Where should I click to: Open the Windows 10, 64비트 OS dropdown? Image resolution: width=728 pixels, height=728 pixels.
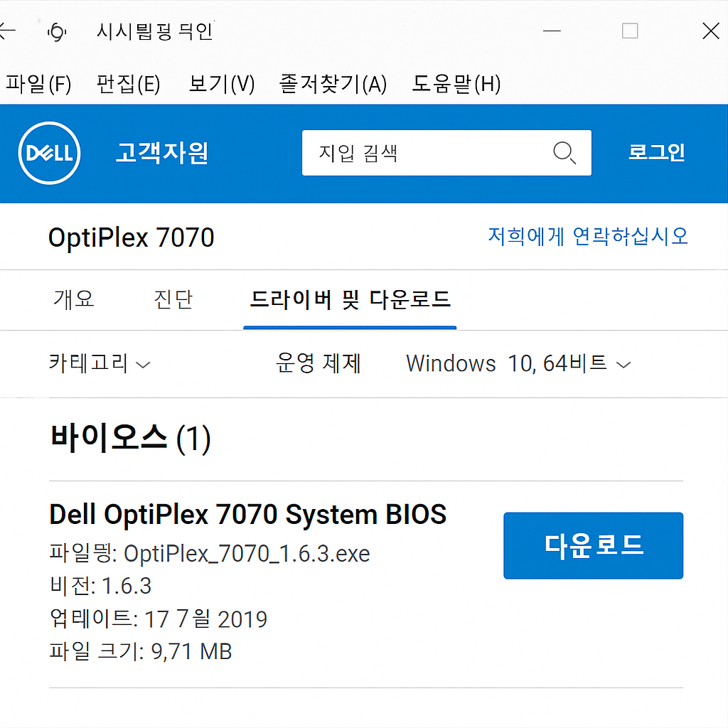point(518,363)
